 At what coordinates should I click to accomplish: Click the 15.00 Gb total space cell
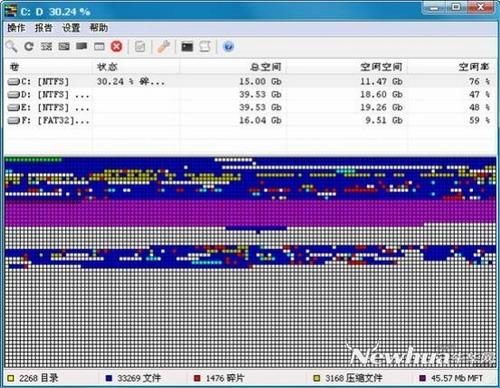click(260, 81)
